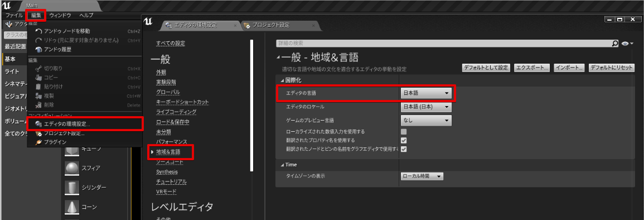Click the settings category list scrollbar
This screenshot has width=644, height=220.
point(252,105)
